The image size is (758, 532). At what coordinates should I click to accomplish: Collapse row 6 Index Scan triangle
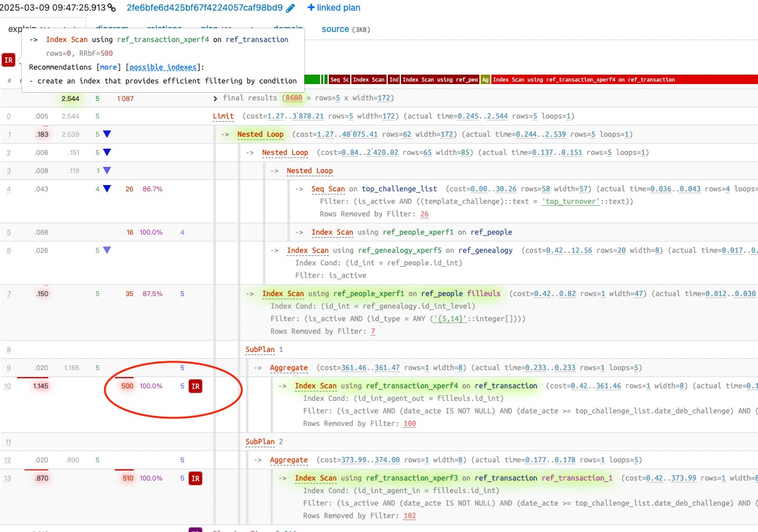(x=107, y=250)
